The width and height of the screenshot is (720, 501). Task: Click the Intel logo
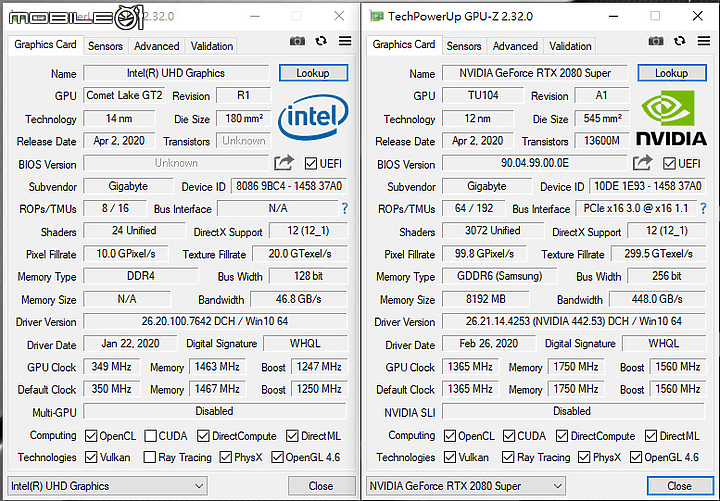[313, 117]
